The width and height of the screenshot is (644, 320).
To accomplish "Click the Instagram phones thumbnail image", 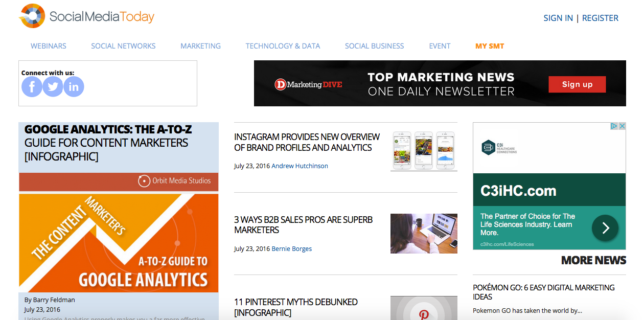I will 424,151.
